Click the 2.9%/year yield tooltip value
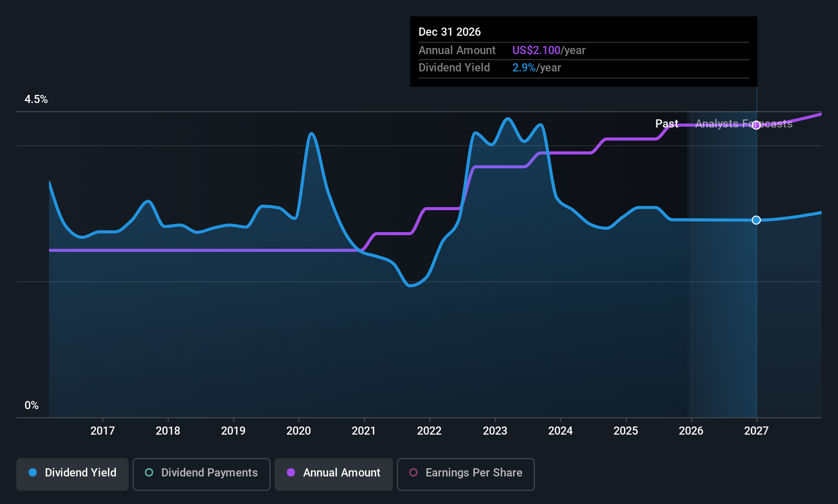 click(x=536, y=68)
